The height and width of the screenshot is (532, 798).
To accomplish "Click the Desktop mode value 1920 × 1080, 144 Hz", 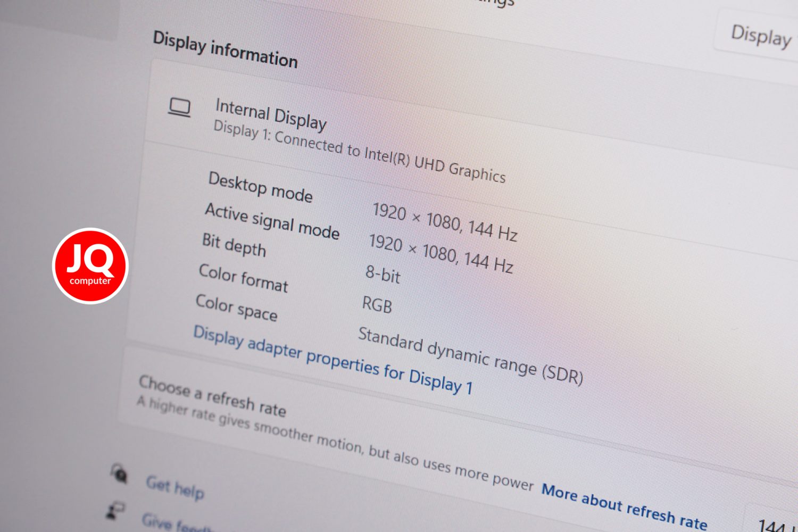I will 445,221.
